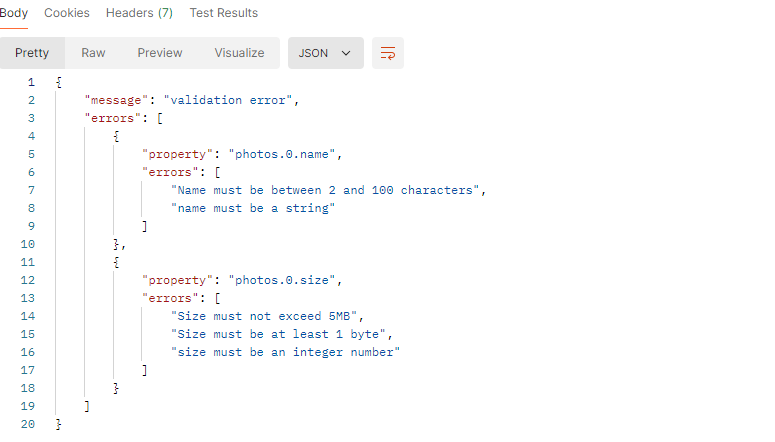Viewport: 775px width, 442px height.
Task: Click the "name must be a string" text
Action: (x=253, y=208)
